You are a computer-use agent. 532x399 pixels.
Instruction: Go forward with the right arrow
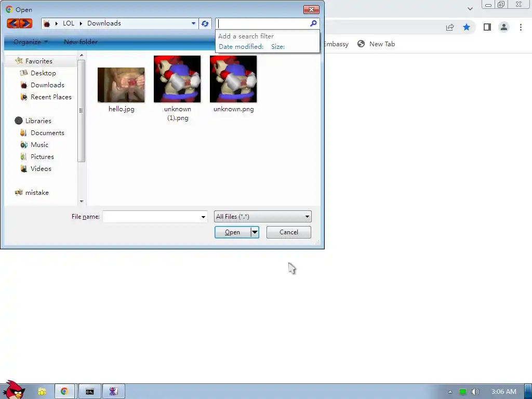[26, 23]
